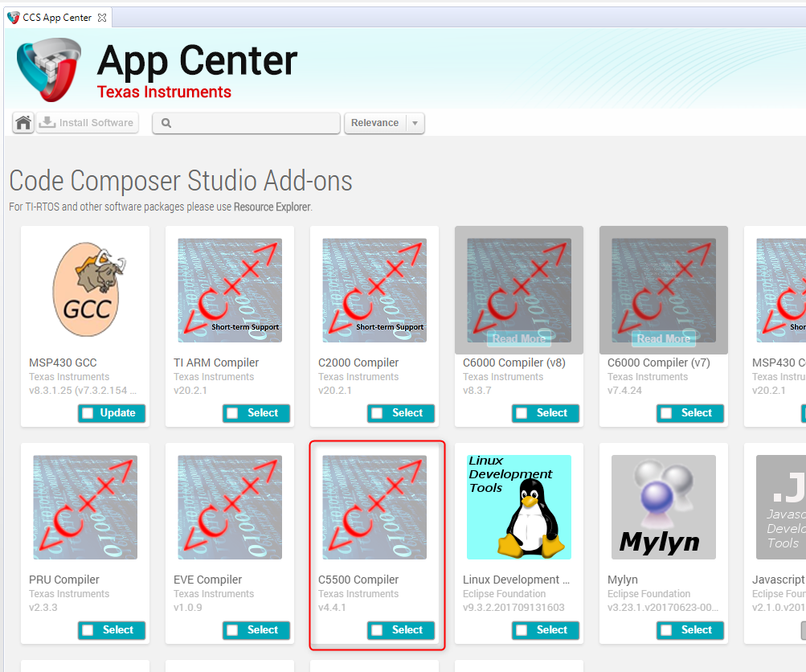Select the CCS App Center tab
Viewport: 806px width, 672px height.
pyautogui.click(x=56, y=18)
